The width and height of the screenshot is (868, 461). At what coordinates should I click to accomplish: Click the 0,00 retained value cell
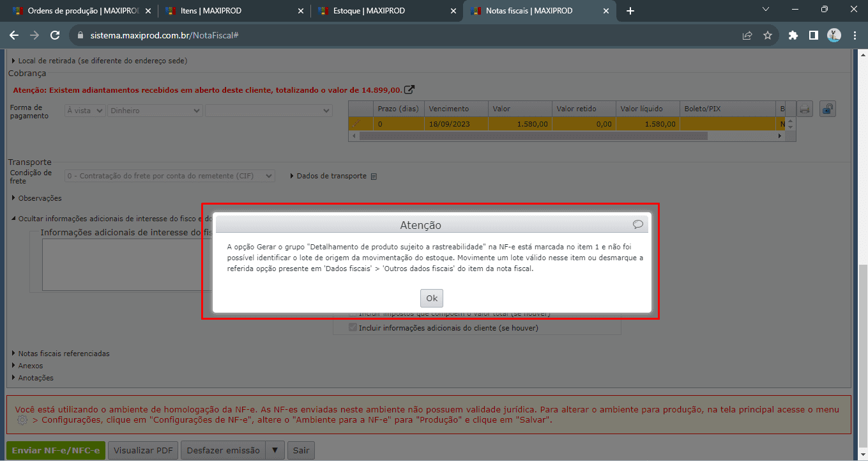584,124
